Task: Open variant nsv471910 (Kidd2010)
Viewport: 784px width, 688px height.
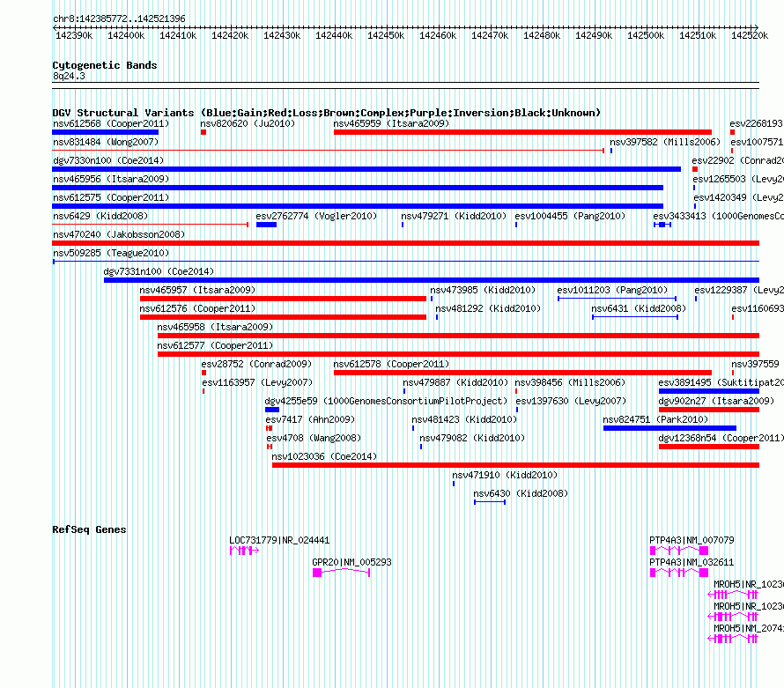Action: point(505,475)
